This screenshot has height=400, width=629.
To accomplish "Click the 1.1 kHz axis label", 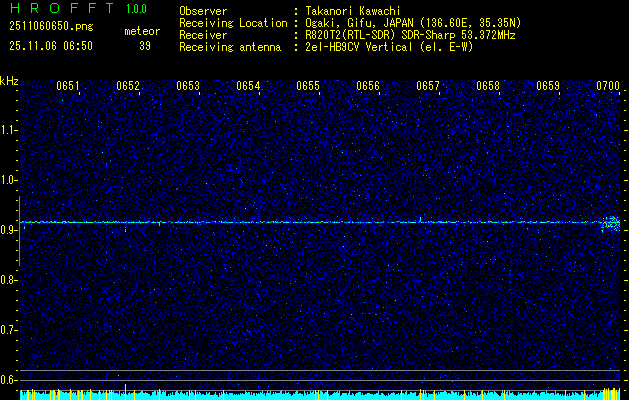I will (8, 130).
